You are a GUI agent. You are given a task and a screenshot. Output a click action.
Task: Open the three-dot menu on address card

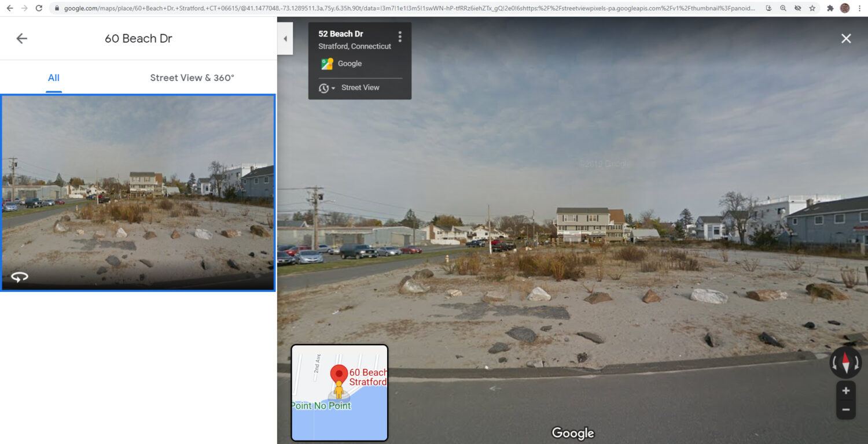click(399, 37)
